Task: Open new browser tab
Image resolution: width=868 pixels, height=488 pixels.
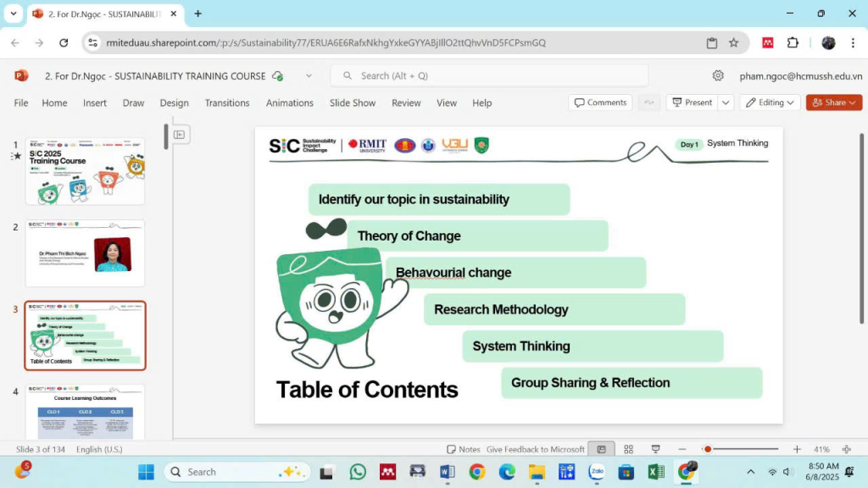Action: tap(198, 14)
